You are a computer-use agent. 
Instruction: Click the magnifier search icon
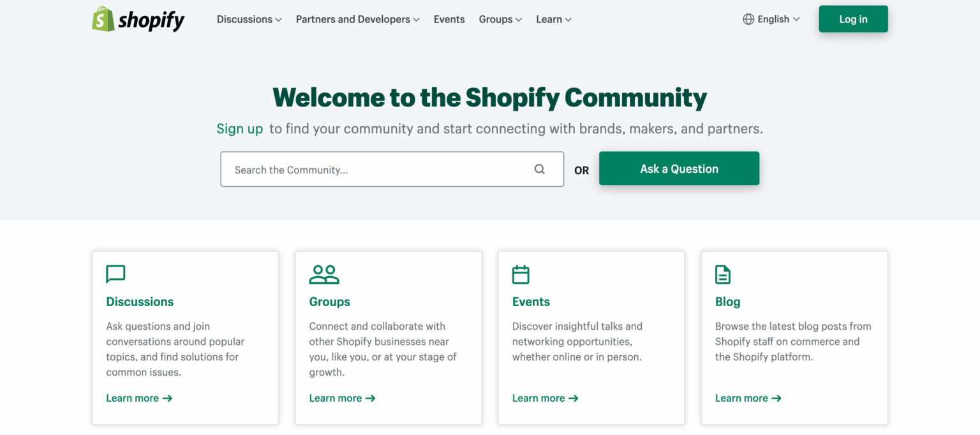click(540, 169)
